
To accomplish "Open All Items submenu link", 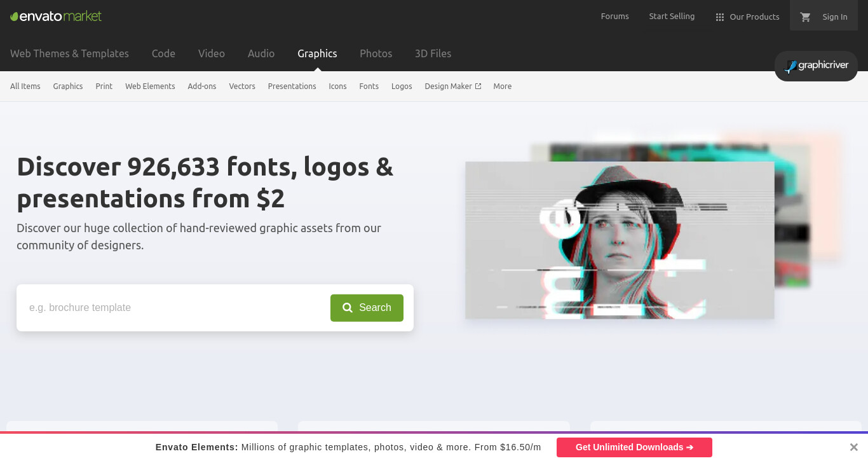I will click(25, 86).
